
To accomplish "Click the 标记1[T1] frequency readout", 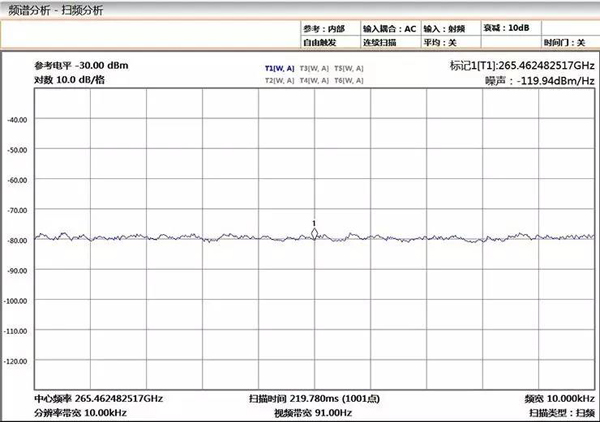I will (x=522, y=65).
